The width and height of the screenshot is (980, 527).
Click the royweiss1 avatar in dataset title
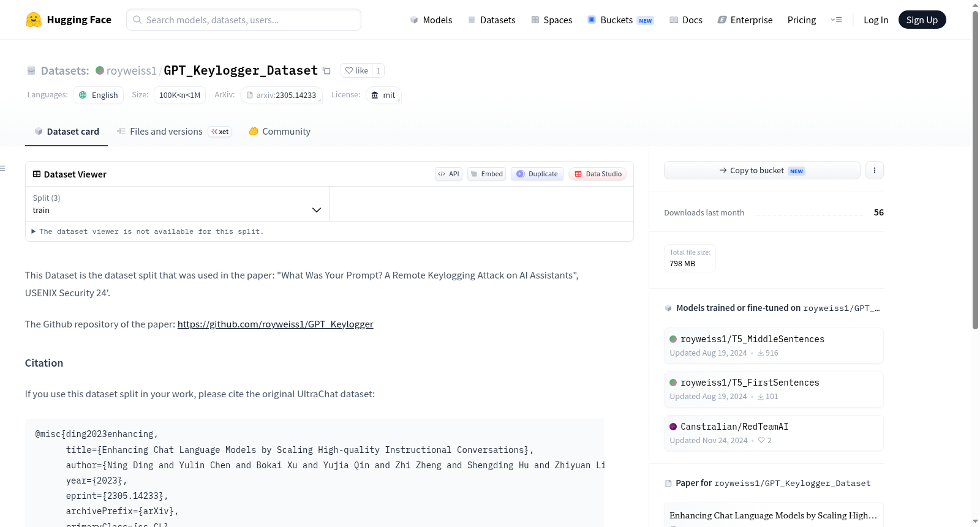pyautogui.click(x=100, y=70)
